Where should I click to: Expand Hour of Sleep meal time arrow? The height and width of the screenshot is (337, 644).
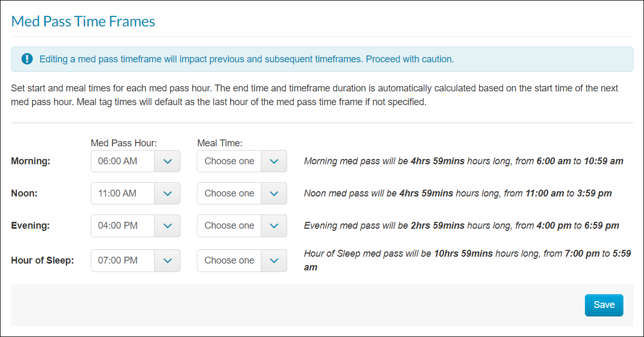(x=274, y=260)
